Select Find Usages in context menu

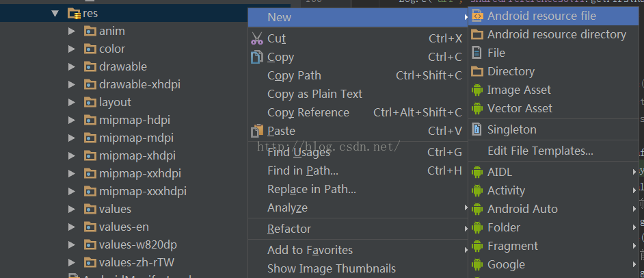tap(358, 152)
